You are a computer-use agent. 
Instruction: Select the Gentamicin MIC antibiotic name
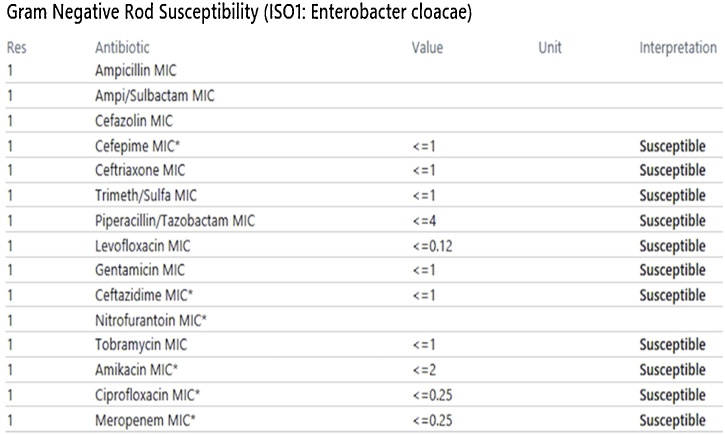[140, 270]
